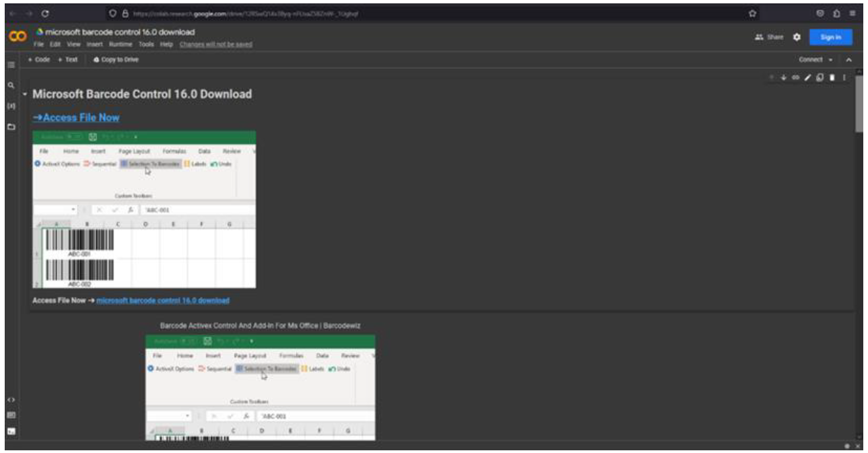The width and height of the screenshot is (868, 453).
Task: Open Colab settings gear icon
Action: click(x=797, y=37)
